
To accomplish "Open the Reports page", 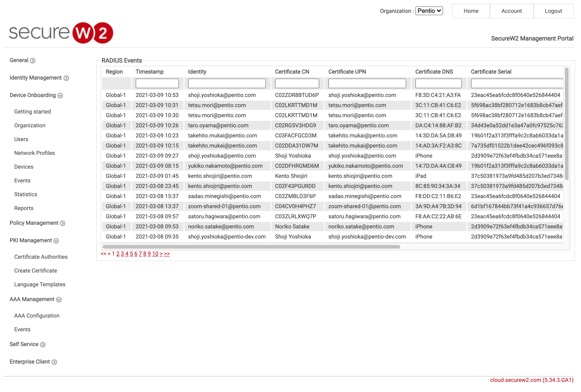I will point(24,208).
